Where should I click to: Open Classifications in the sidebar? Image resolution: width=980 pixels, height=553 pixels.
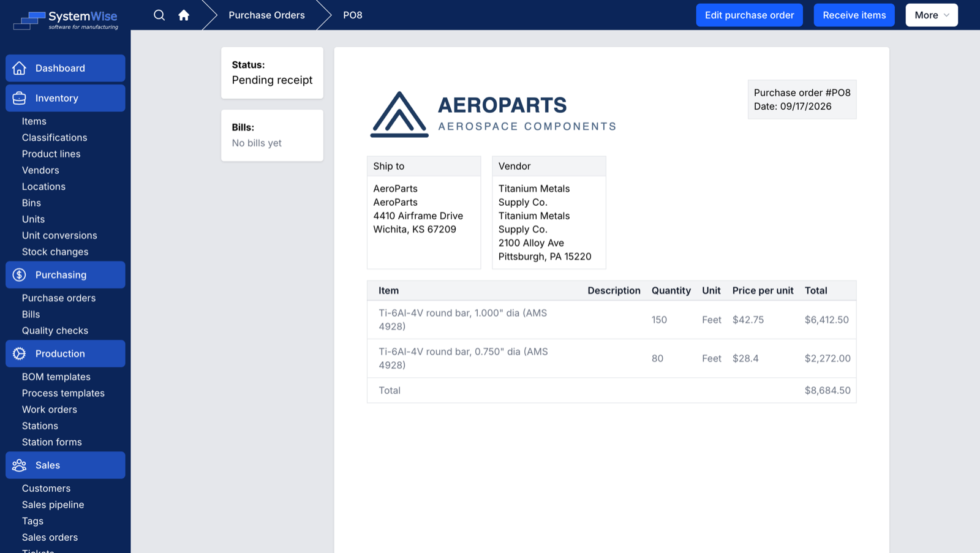coord(55,138)
